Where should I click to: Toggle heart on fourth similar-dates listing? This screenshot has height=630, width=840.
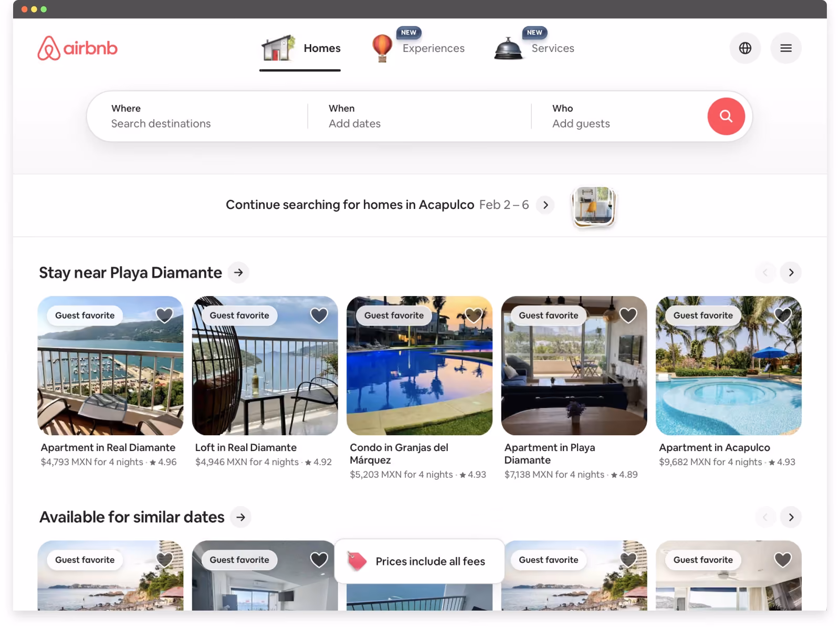(x=628, y=560)
